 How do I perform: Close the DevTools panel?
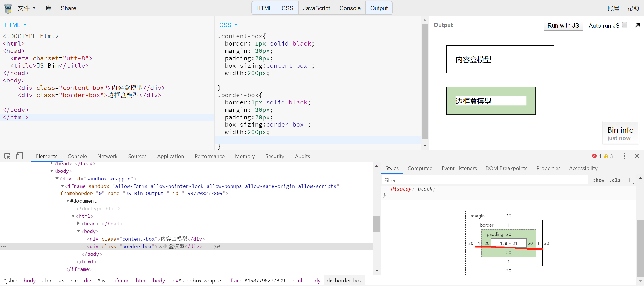637,156
